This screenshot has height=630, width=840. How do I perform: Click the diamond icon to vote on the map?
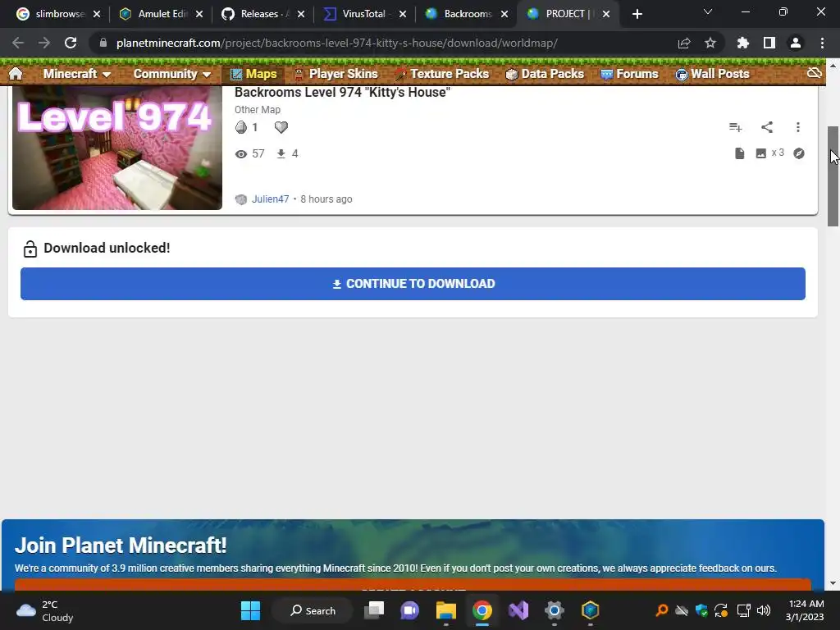[x=241, y=127]
